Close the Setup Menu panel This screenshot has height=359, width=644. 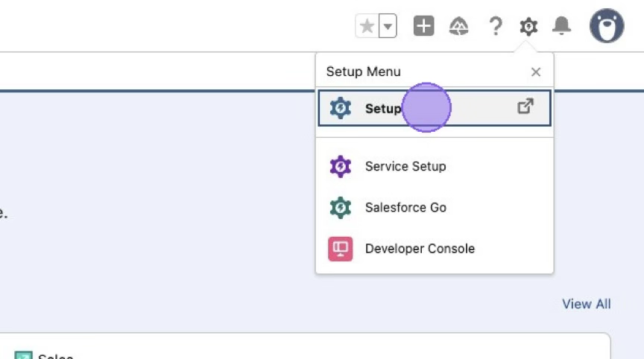pos(535,72)
